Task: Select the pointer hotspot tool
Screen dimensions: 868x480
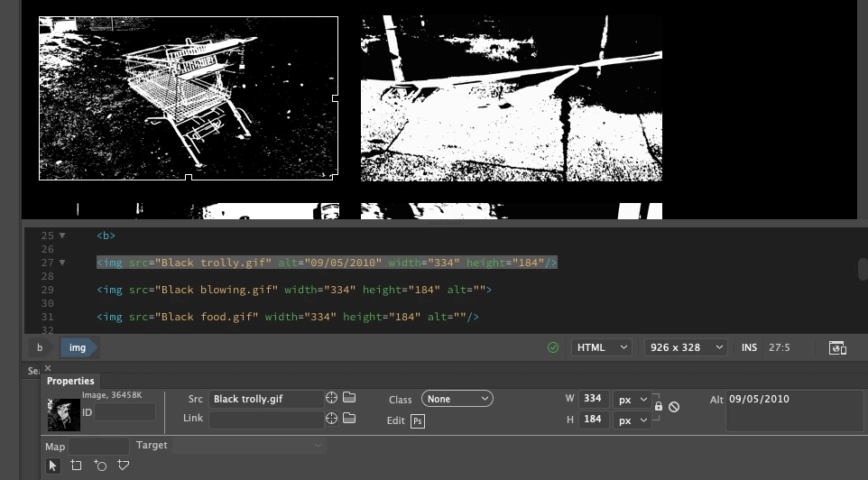Action: (53, 466)
